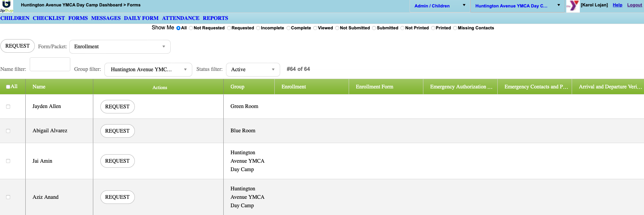
Task: Click the YMCA logo icon
Action: click(573, 6)
